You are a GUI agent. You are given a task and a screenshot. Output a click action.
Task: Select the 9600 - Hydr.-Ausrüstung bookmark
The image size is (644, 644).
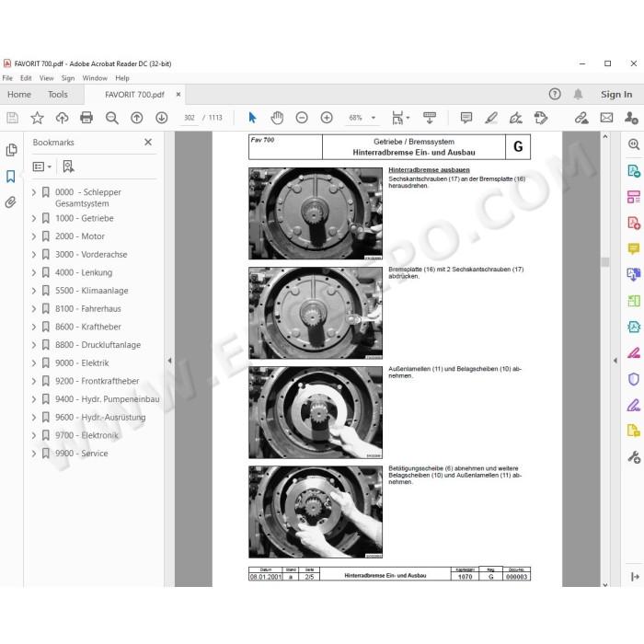[x=100, y=417]
